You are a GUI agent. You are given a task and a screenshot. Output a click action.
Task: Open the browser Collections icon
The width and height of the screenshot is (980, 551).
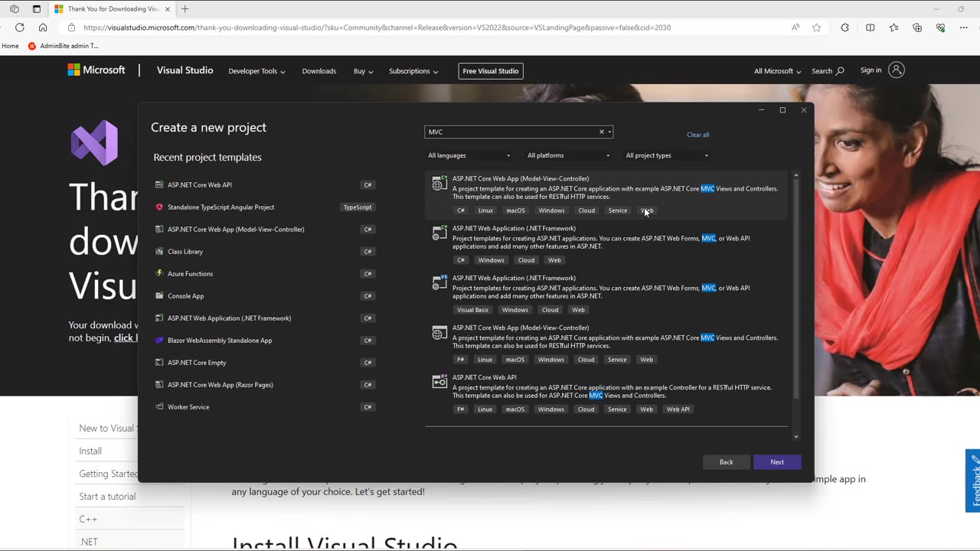[x=917, y=28]
